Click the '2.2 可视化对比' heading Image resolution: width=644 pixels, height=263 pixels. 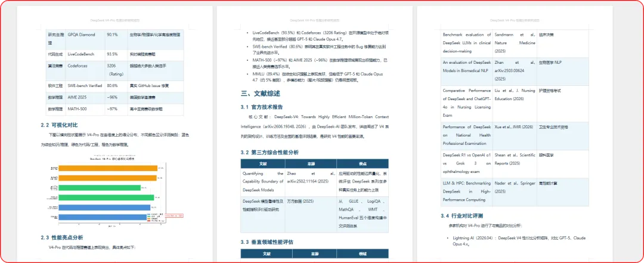coord(59,125)
